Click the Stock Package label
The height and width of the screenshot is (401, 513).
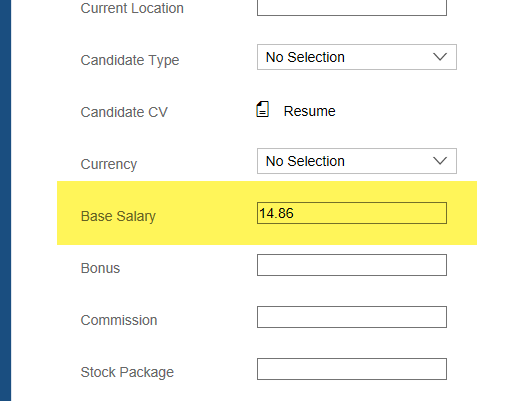[127, 372]
